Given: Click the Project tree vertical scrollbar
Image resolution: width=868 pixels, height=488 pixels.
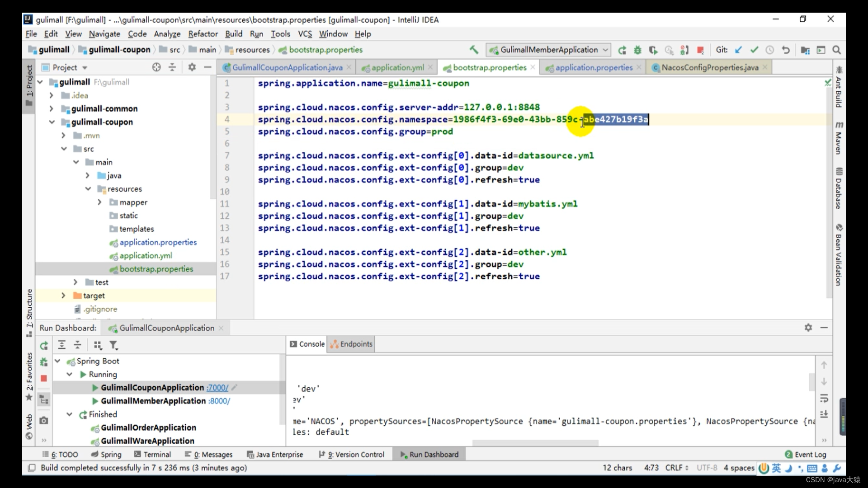Looking at the screenshot, I should (213, 137).
